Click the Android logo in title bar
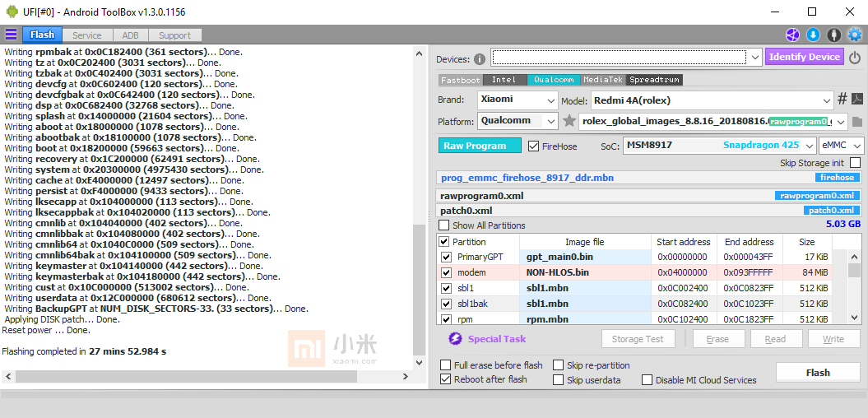 click(12, 12)
